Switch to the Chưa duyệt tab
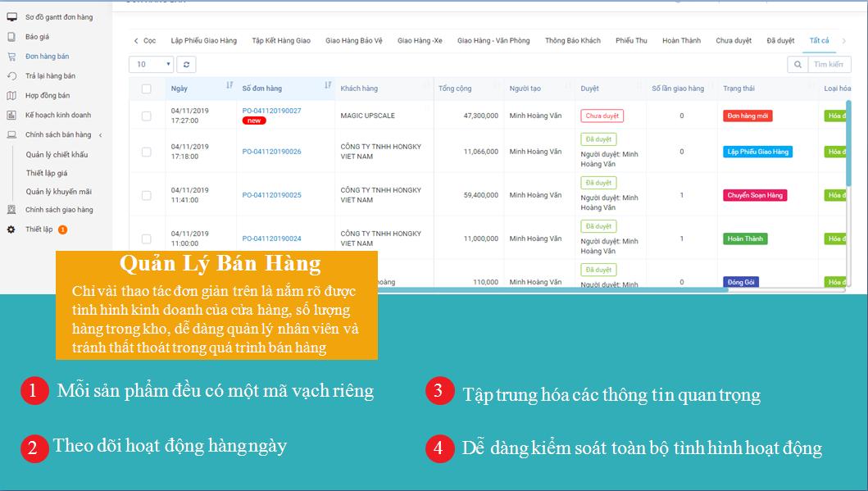 click(x=734, y=41)
